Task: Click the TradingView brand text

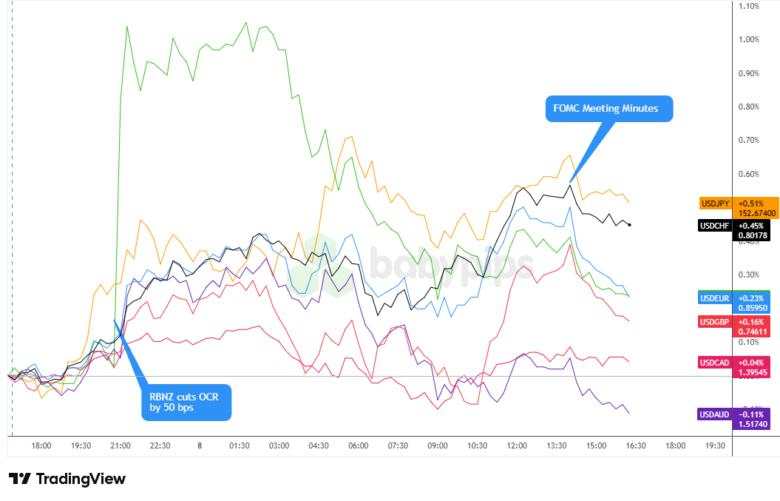Action: [80, 479]
